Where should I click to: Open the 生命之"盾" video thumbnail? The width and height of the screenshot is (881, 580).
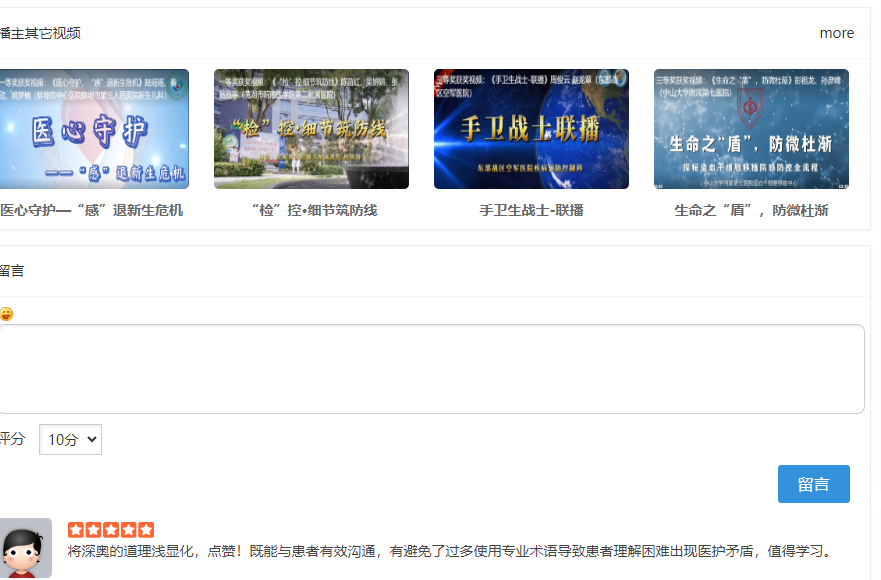point(751,128)
